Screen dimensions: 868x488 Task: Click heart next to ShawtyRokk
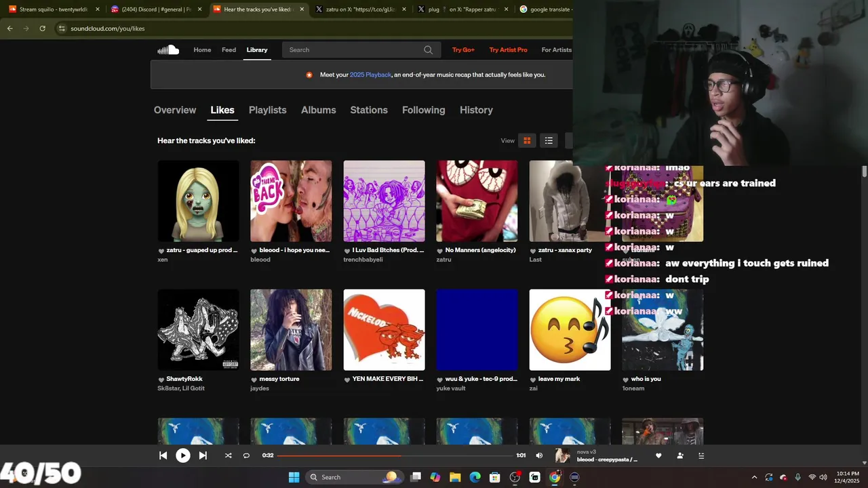click(161, 380)
